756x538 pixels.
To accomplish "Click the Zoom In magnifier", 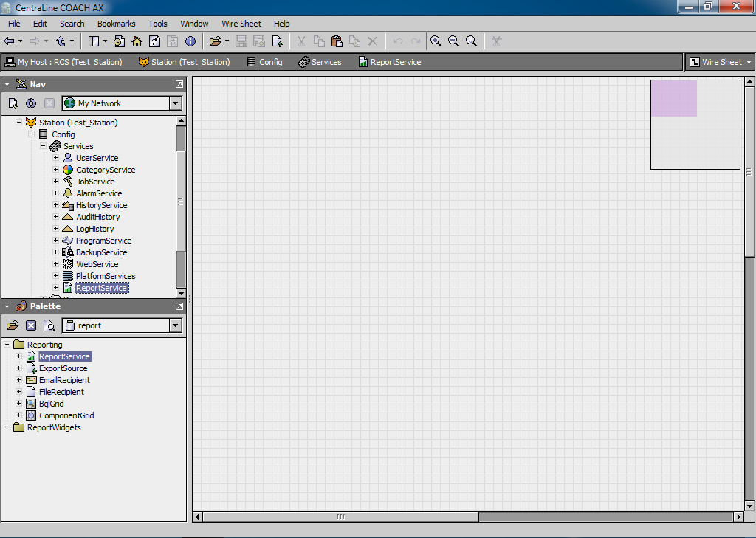I will [436, 41].
